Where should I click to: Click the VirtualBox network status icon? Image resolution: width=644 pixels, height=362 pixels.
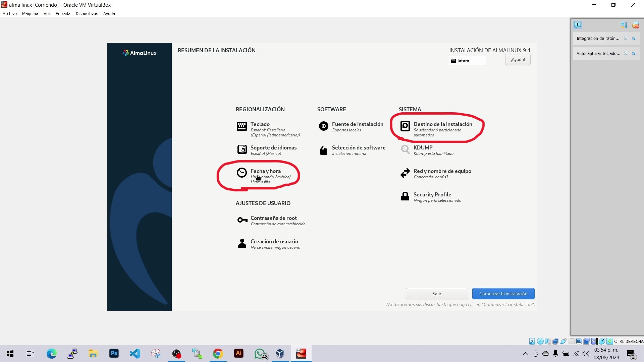point(555,341)
